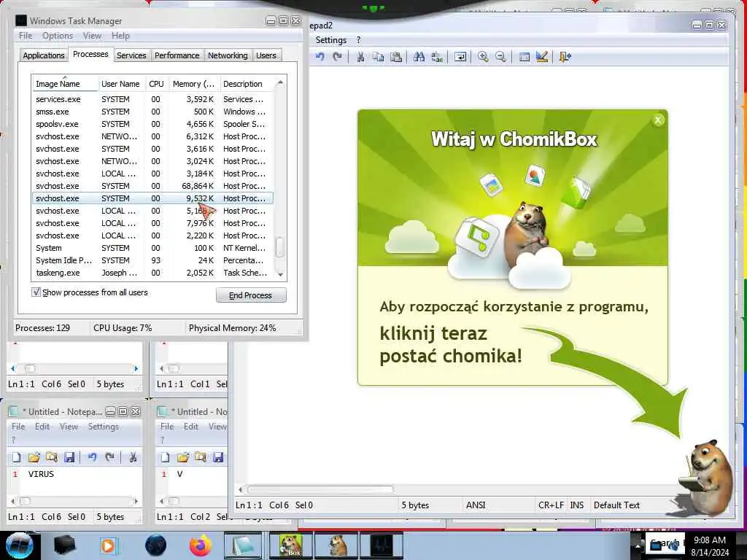Viewport: 747px width, 560px height.
Task: Close the ChomikBox welcome popup with its X
Action: 658,120
